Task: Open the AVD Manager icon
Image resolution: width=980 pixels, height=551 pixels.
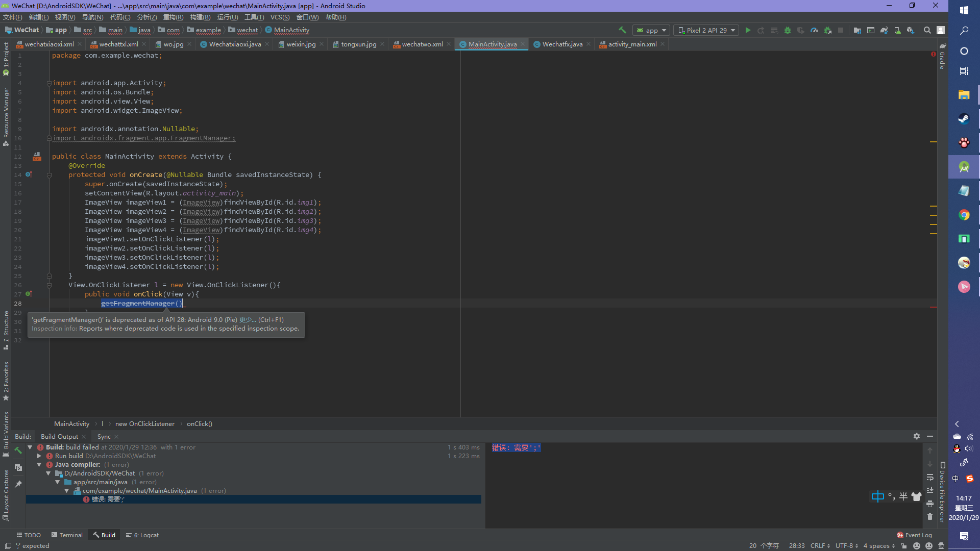Action: pyautogui.click(x=897, y=30)
